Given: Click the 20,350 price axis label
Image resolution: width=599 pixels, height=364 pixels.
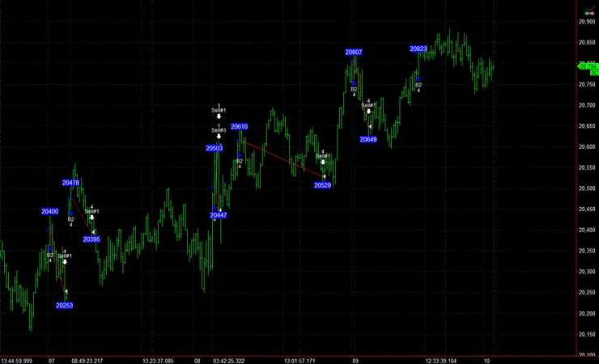Looking at the screenshot, I should point(587,251).
